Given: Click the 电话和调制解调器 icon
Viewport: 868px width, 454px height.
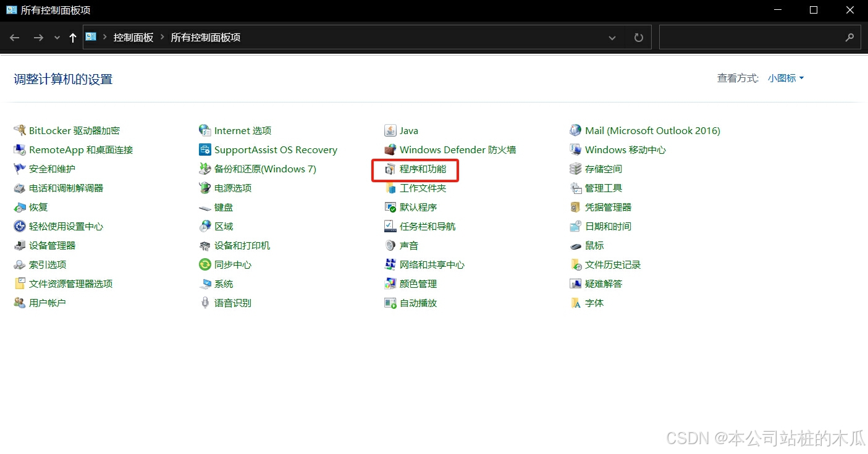Looking at the screenshot, I should click(19, 188).
